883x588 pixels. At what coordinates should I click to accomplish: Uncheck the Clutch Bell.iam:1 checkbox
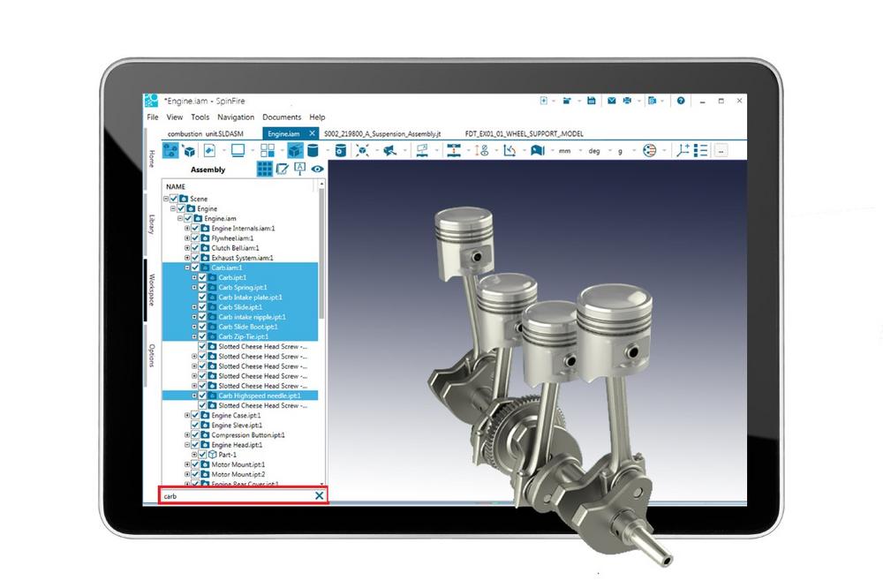(x=194, y=248)
